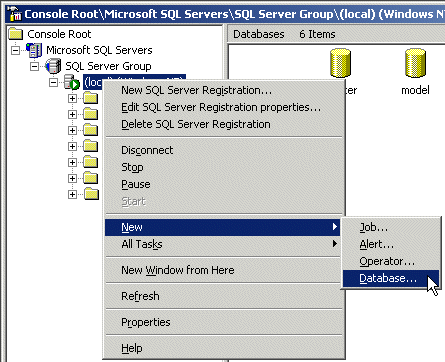Collapse the (local) server node

53,82
